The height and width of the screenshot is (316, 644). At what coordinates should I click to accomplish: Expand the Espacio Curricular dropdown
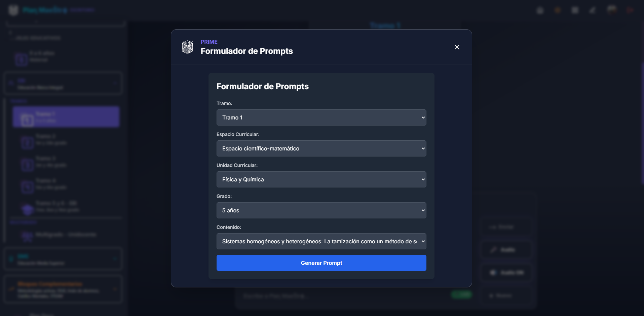click(x=321, y=148)
